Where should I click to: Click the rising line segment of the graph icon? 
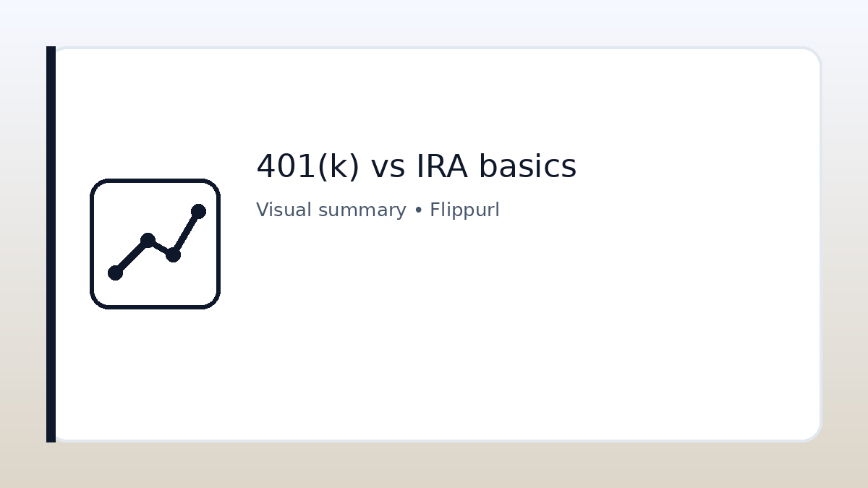coord(187,233)
